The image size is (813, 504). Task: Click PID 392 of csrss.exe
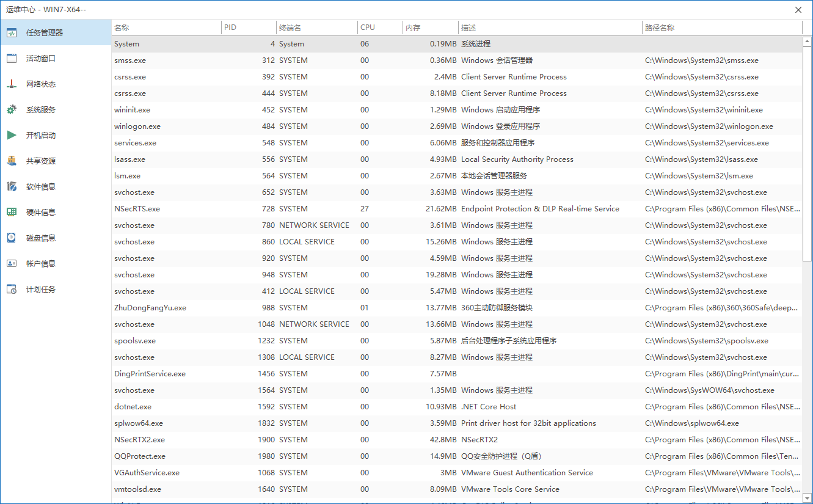point(268,77)
